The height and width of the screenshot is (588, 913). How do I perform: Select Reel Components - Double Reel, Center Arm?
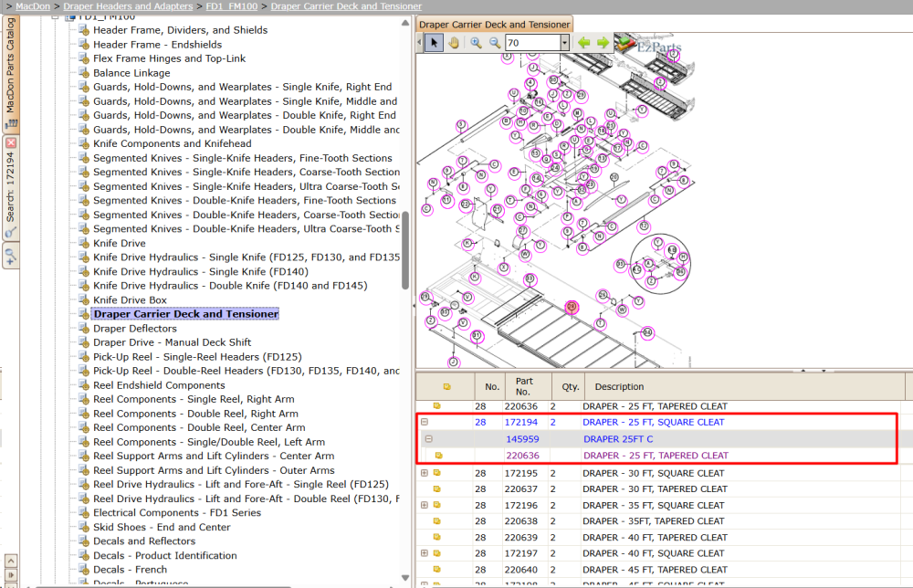pos(199,427)
